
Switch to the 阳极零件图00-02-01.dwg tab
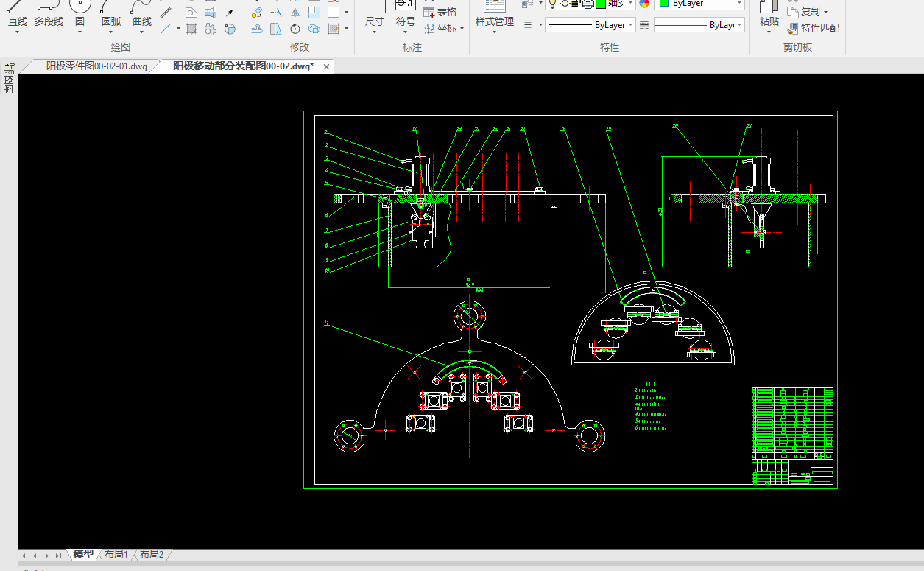point(96,66)
